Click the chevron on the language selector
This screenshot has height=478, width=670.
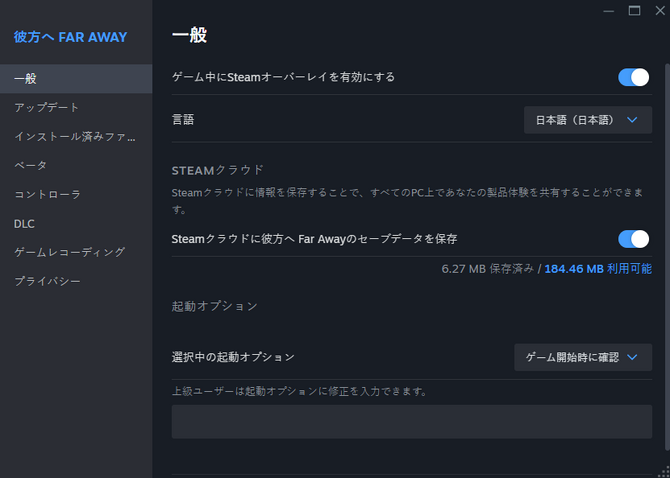(x=632, y=120)
